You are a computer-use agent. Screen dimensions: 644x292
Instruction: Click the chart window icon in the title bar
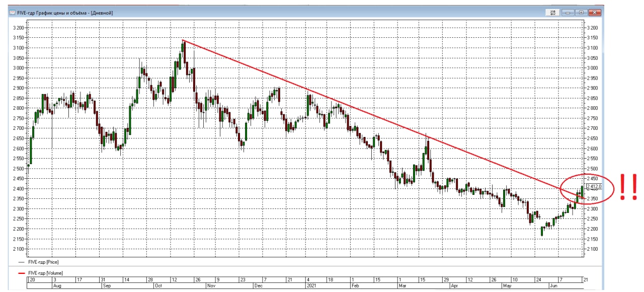click(x=12, y=13)
